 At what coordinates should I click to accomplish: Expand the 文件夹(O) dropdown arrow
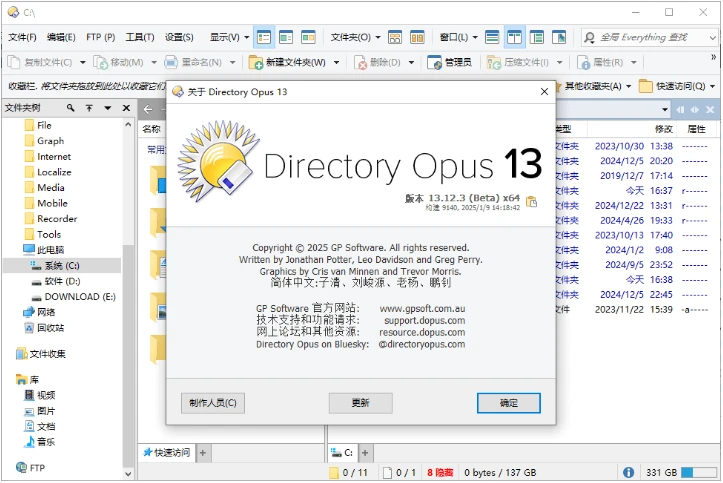click(x=378, y=37)
